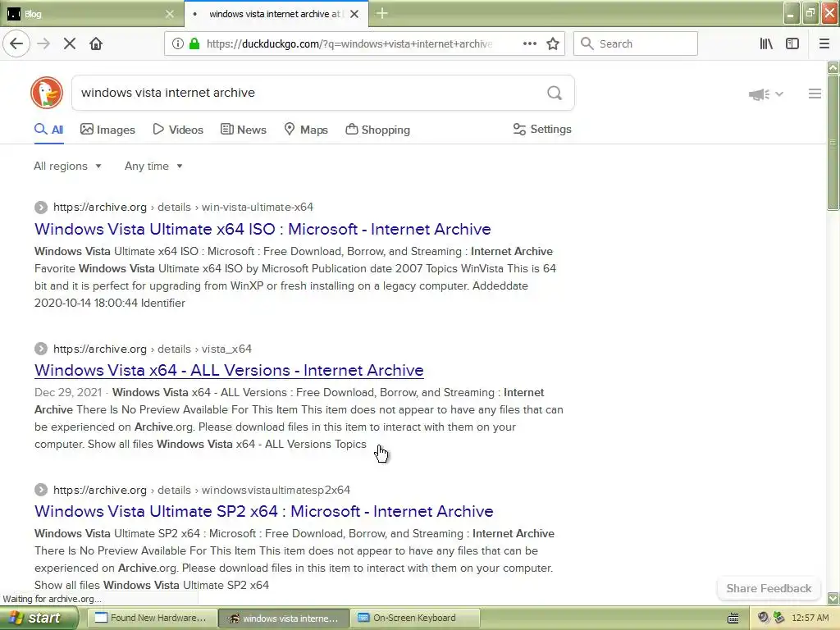
Task: Click the Share Feedback button
Action: click(x=769, y=588)
